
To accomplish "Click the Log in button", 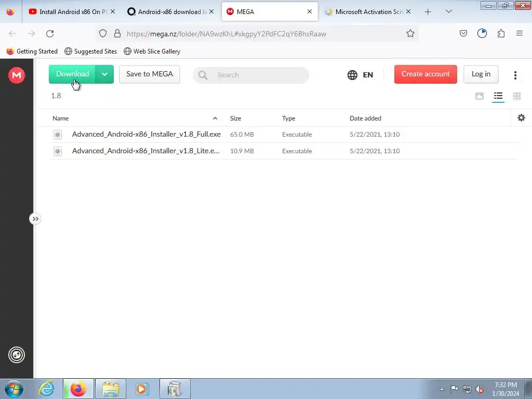I will point(481,74).
